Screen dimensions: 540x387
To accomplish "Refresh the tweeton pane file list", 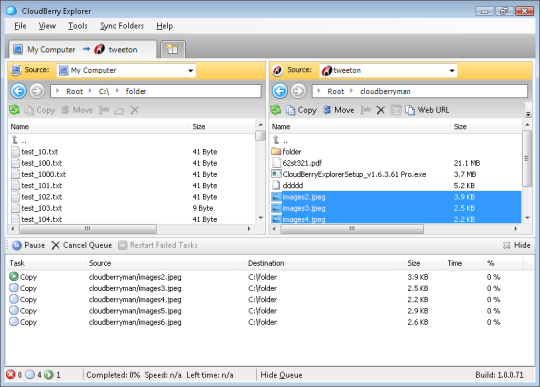I will click(x=276, y=110).
